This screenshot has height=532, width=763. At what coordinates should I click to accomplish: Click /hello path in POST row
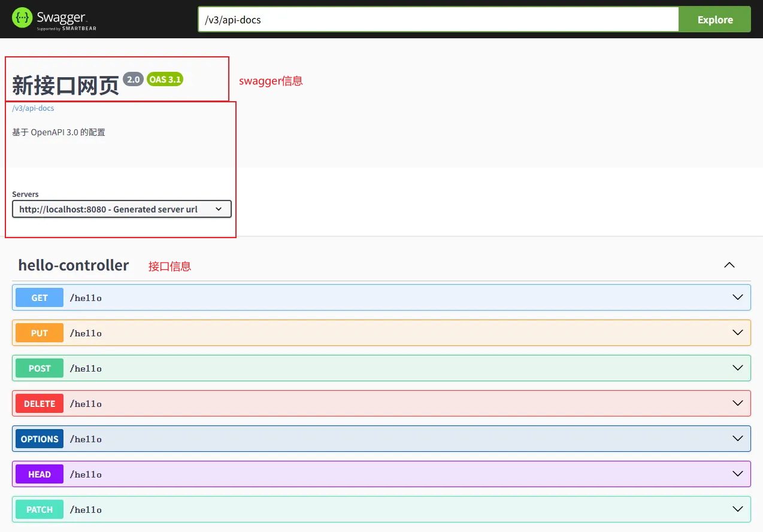[86, 369]
